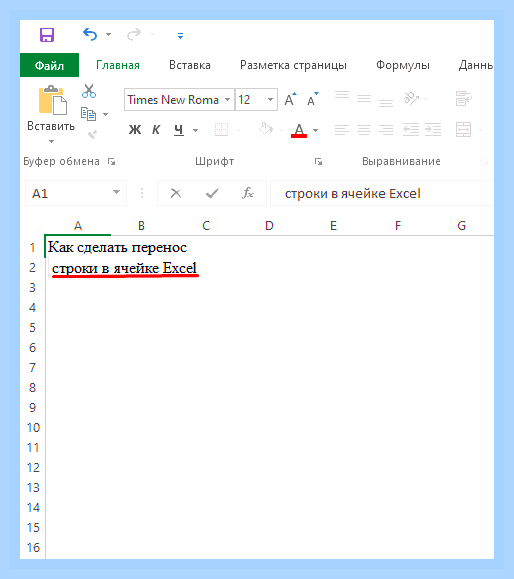
Task: Apply red font color with the A swatch
Action: point(299,130)
